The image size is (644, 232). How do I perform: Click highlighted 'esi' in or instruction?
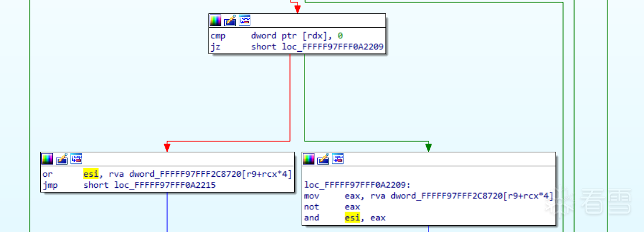point(91,174)
